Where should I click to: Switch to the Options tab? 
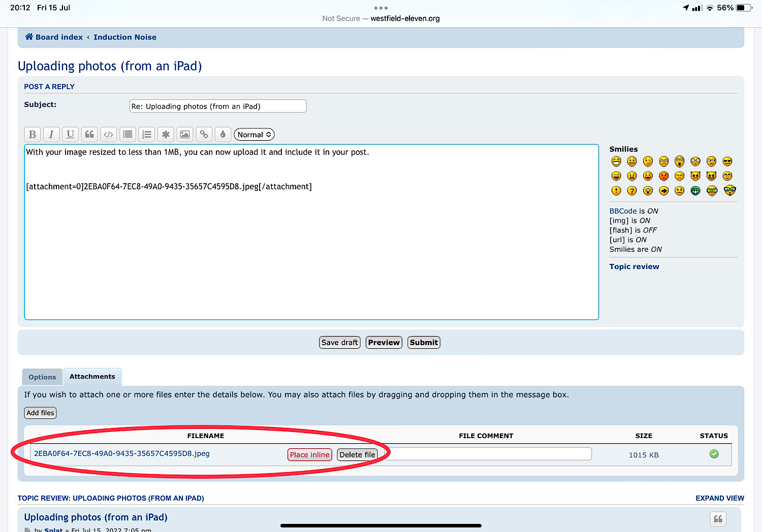[x=42, y=377]
